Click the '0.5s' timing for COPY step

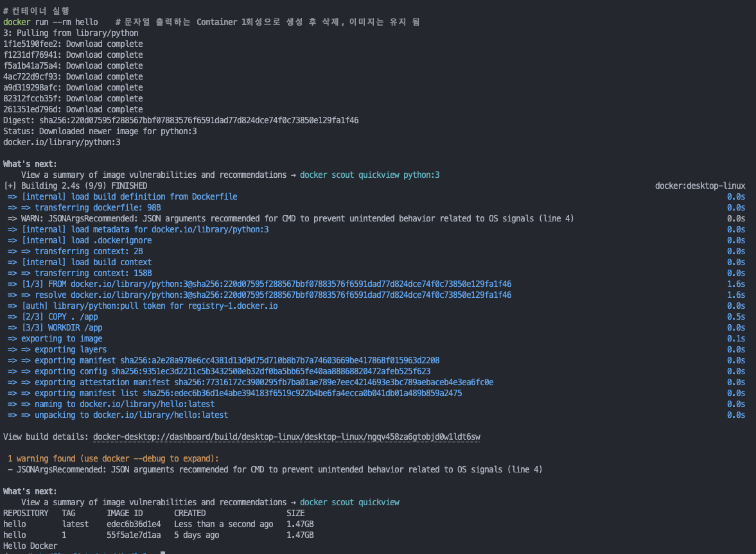pyautogui.click(x=736, y=317)
